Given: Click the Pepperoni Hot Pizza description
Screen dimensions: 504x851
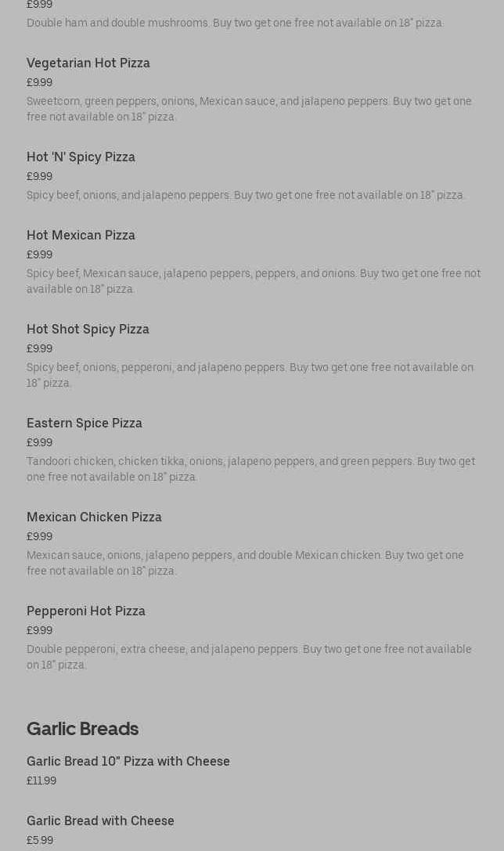Looking at the screenshot, I should click(249, 657).
